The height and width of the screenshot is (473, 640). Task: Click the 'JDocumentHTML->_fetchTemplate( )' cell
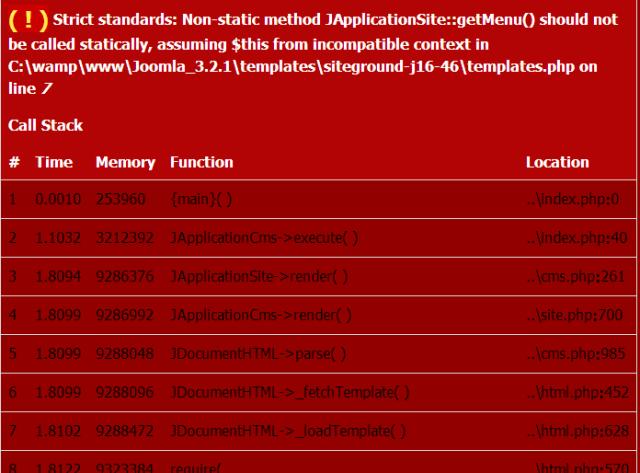(x=290, y=392)
